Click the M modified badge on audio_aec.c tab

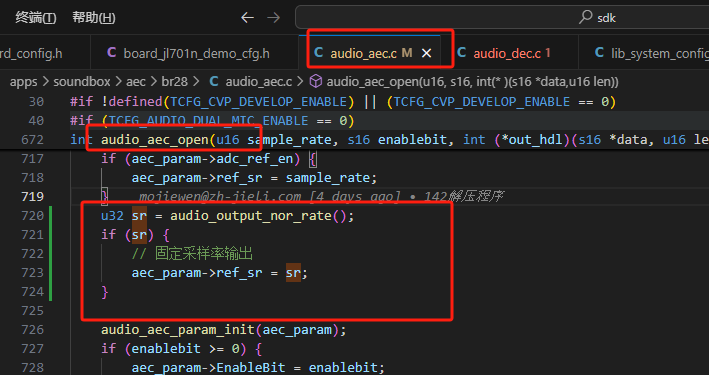click(407, 53)
